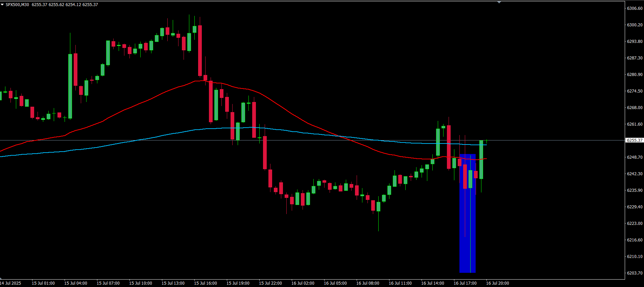Click the gray chart shift triangle marker
Screen dimensions: 644x287
[499, 2]
